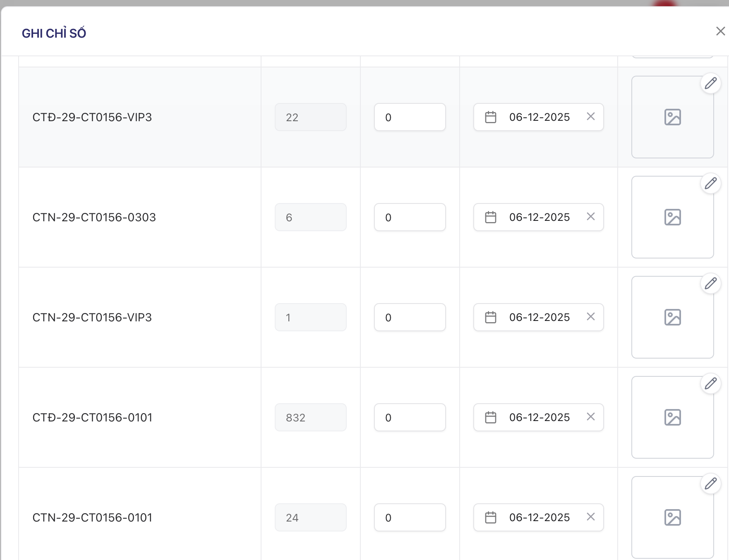The height and width of the screenshot is (560, 729).
Task: Open image placeholder for CTĐ-29-CT0156-0101 row
Action: tap(672, 417)
